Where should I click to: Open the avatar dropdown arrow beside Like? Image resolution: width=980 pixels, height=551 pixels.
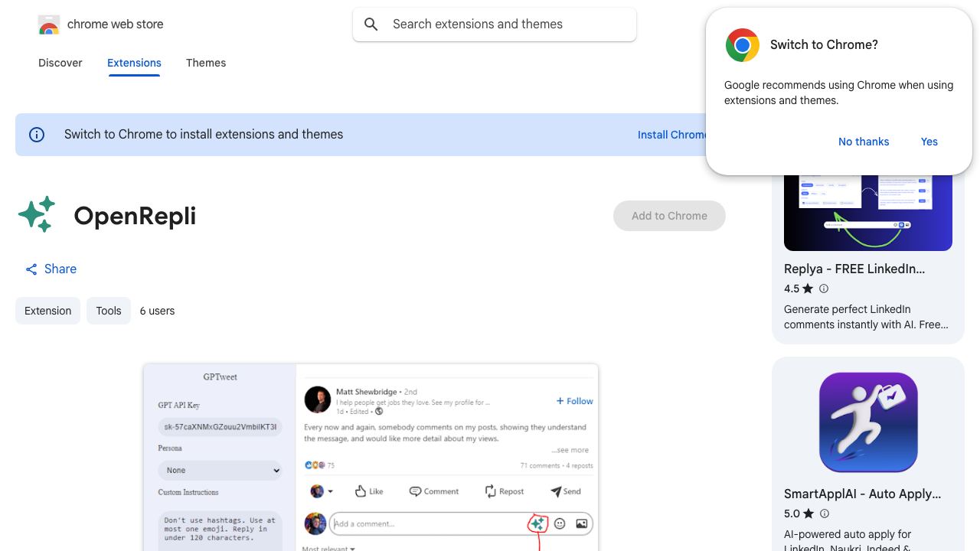click(x=330, y=492)
